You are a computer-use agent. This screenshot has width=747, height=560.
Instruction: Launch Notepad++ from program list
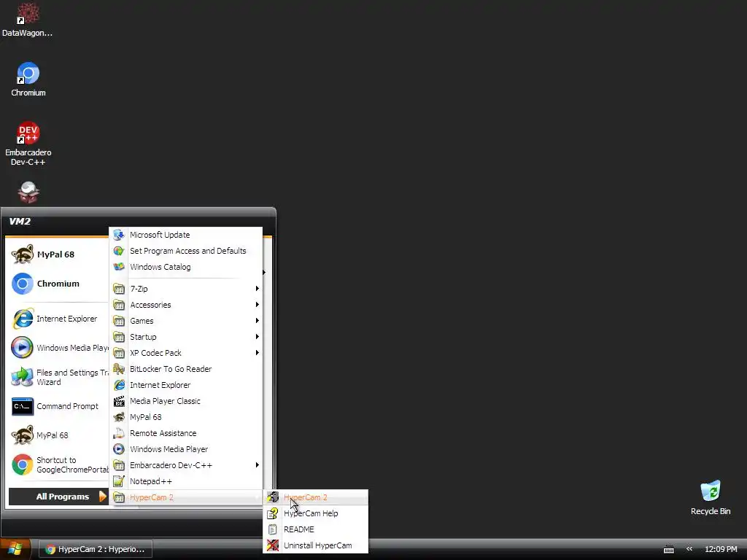click(x=186, y=481)
